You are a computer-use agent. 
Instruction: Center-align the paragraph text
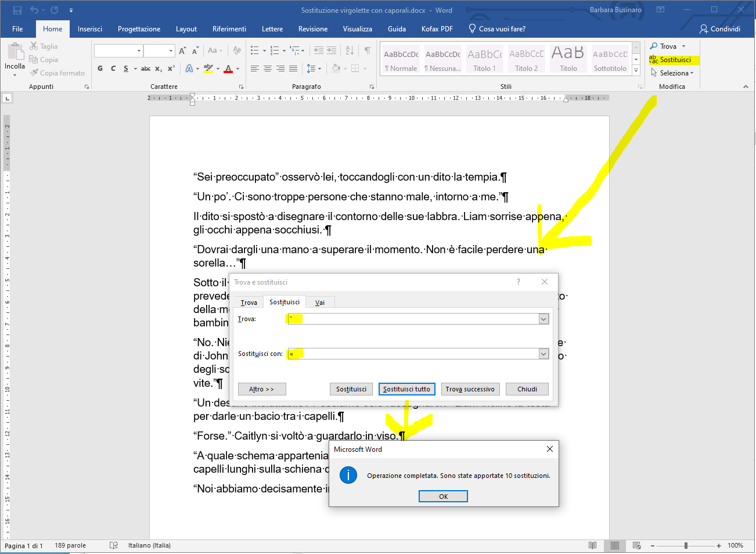[267, 69]
